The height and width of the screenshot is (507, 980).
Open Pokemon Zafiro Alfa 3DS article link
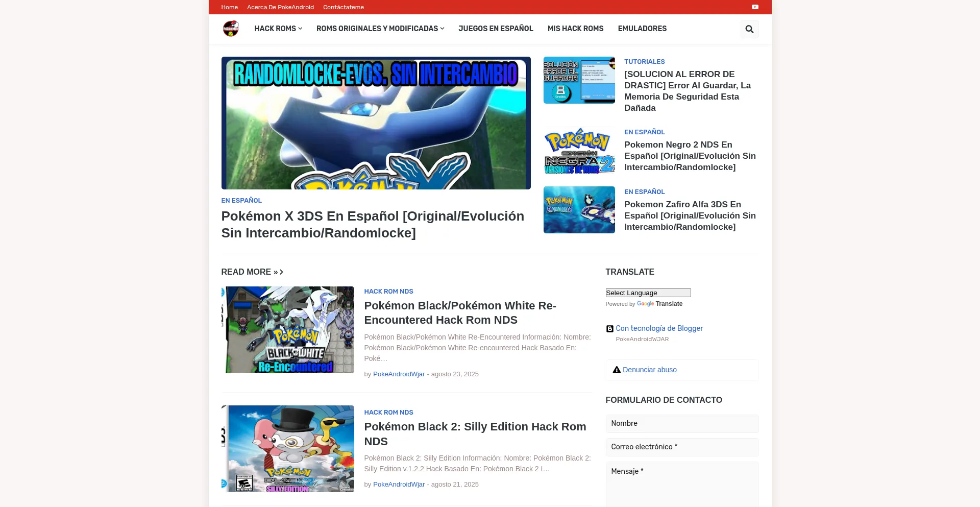(x=690, y=215)
